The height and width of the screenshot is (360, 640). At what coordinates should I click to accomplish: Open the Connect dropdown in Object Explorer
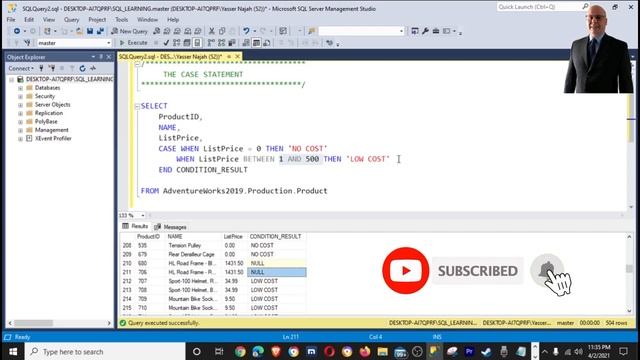tap(21, 68)
